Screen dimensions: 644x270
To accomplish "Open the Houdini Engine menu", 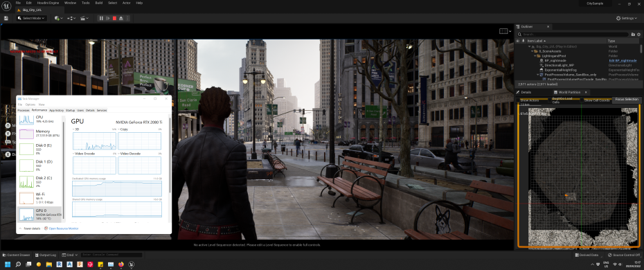I will [x=48, y=3].
